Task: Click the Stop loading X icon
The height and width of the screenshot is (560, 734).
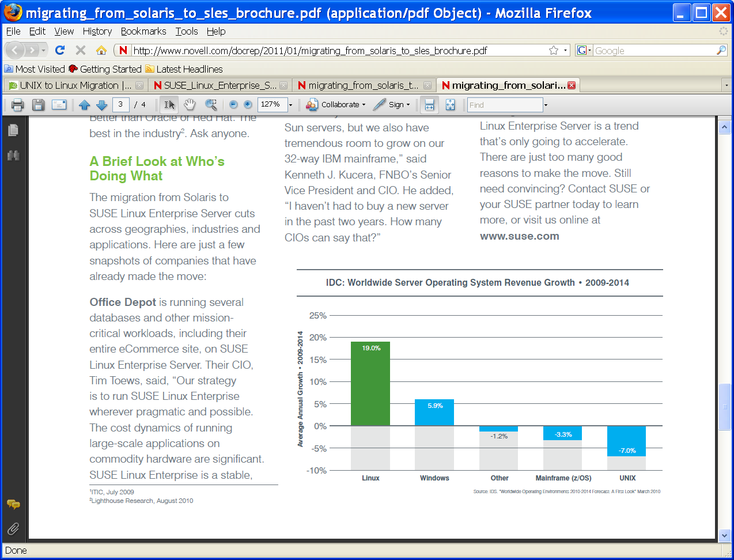Action: [x=81, y=50]
